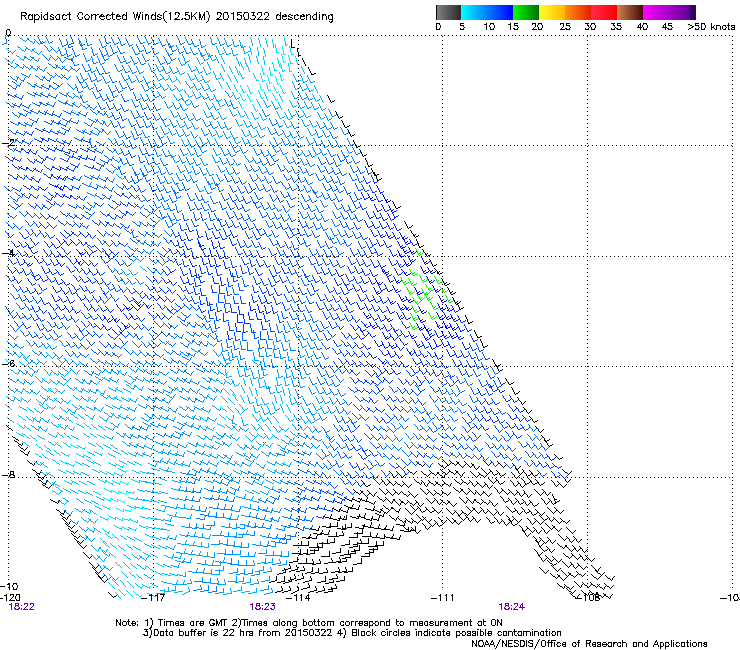
Task: Click the '20' legend tick label
Action: (537, 27)
